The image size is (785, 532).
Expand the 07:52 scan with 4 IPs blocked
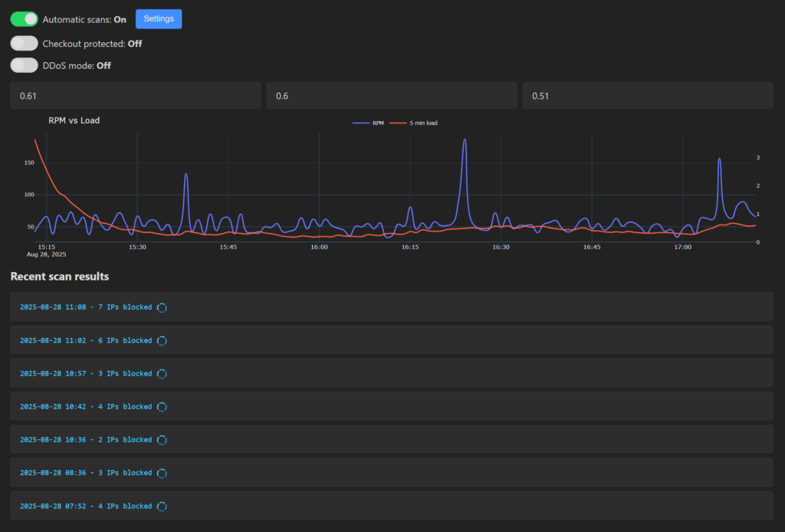[x=86, y=506]
